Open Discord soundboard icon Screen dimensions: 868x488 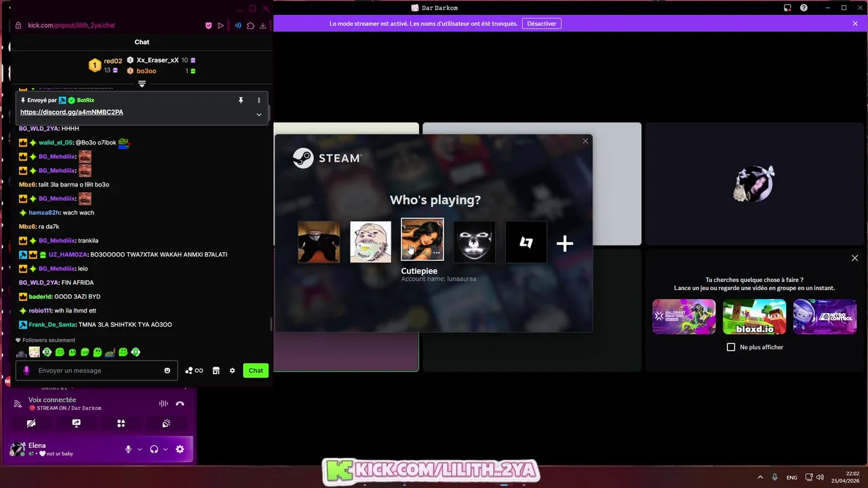[166, 423]
